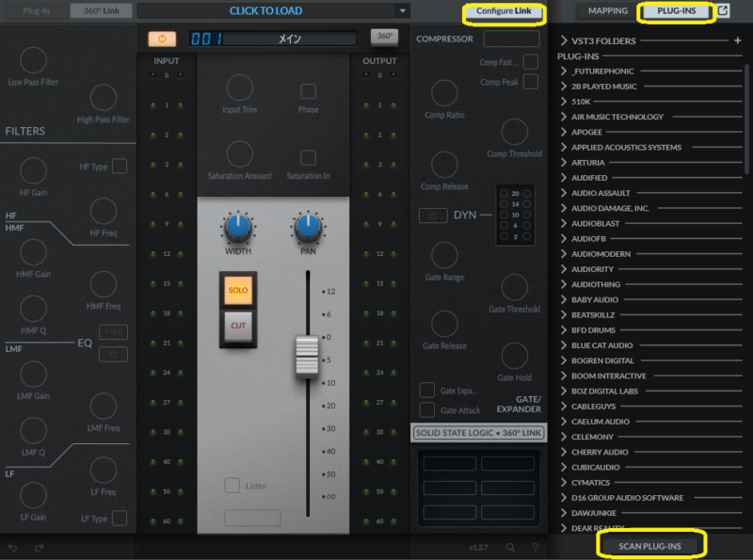Select the PLUG-INS tab
Viewport: 753px width, 560px height.
pos(677,11)
